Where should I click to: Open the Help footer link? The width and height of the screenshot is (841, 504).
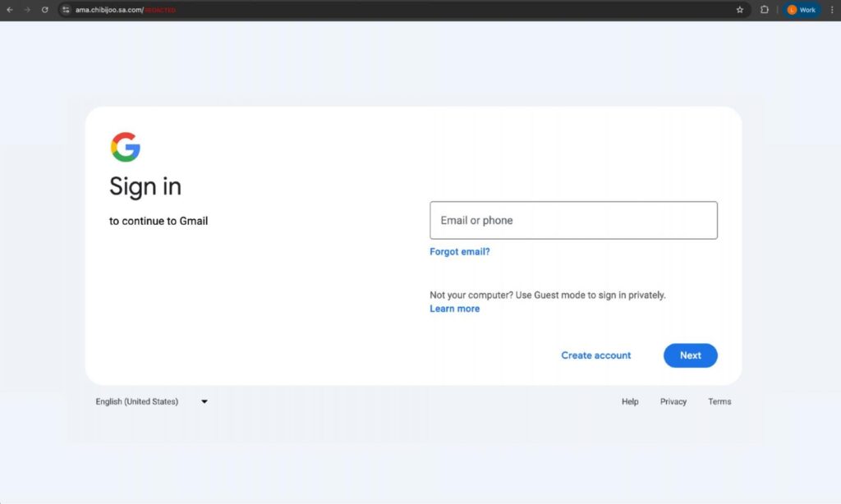coord(630,401)
